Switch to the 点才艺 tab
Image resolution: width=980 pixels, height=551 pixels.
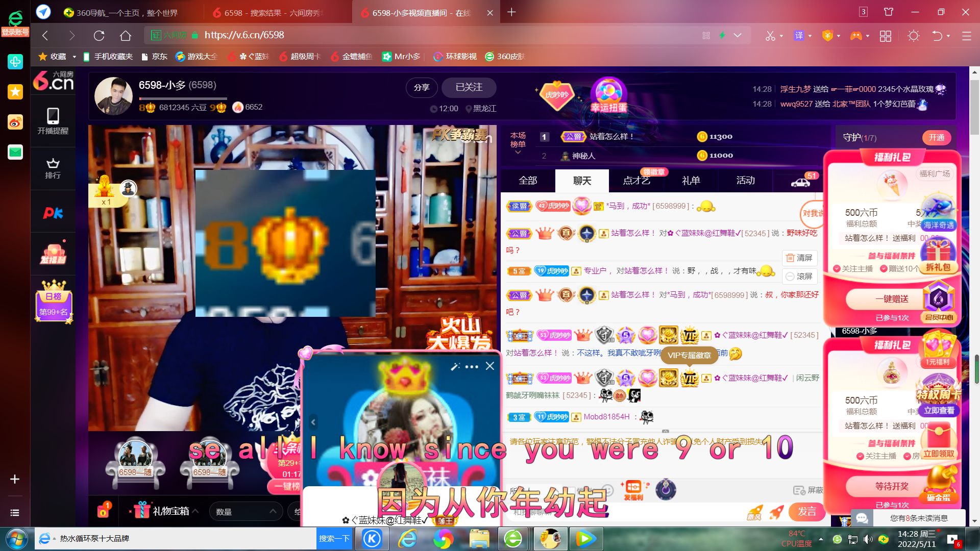coord(636,181)
